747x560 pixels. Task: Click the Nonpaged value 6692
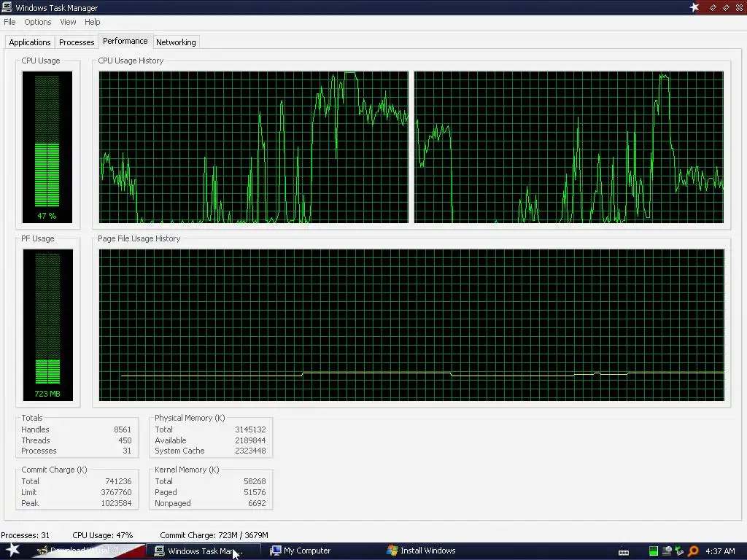257,503
